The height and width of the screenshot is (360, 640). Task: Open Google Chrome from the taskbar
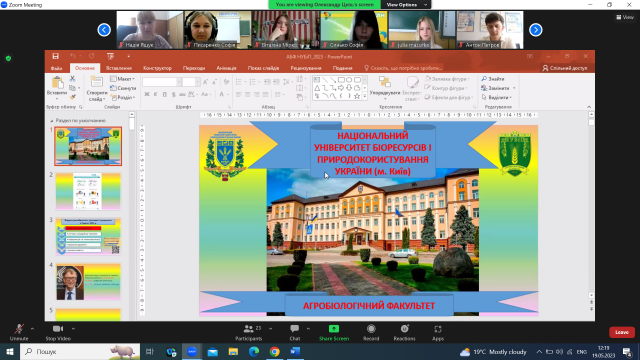pos(274,351)
